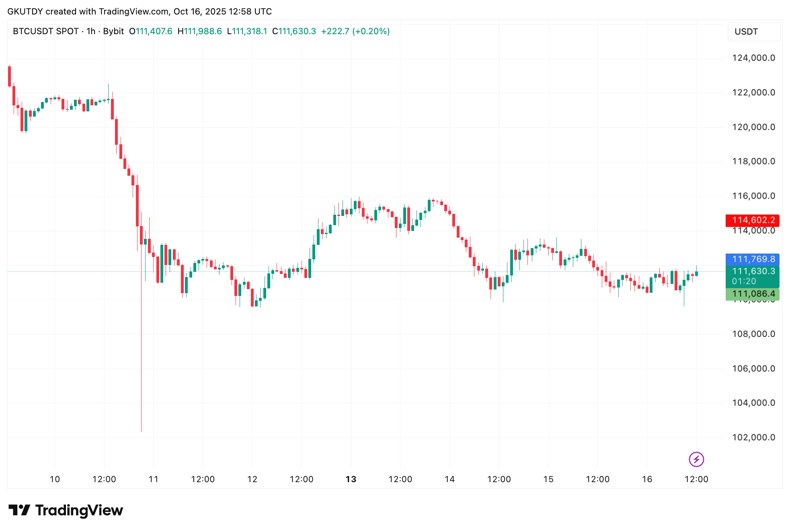Click the close value C111,630.3
Viewport: 790px width, 532px height.
[x=294, y=31]
